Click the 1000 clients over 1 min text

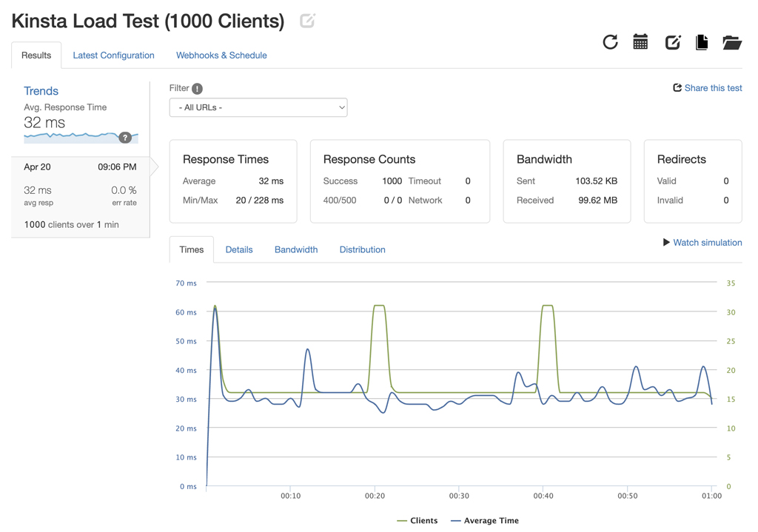(72, 224)
